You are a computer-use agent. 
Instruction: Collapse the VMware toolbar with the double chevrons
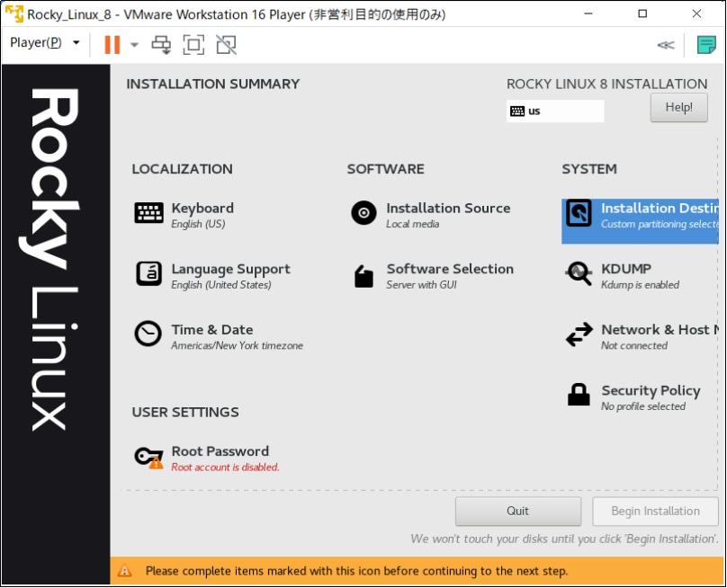tap(665, 44)
